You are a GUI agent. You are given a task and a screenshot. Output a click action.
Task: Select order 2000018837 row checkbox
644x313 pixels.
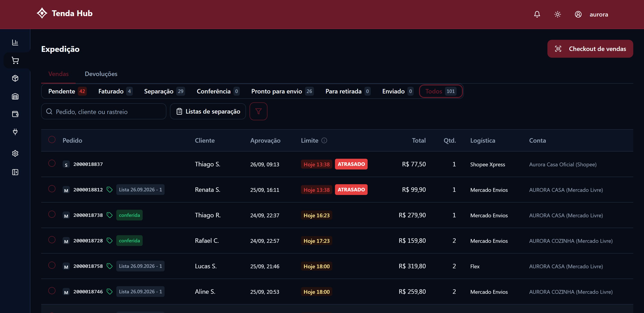[52, 163]
